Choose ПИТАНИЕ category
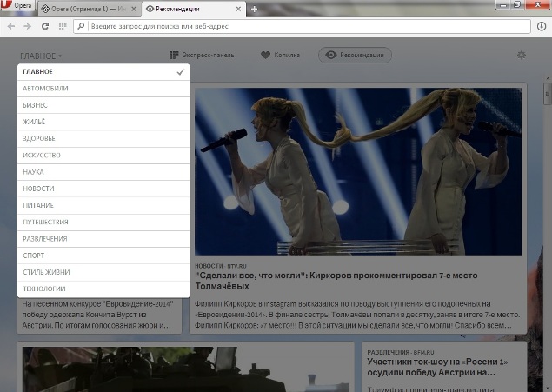 pyautogui.click(x=103, y=205)
